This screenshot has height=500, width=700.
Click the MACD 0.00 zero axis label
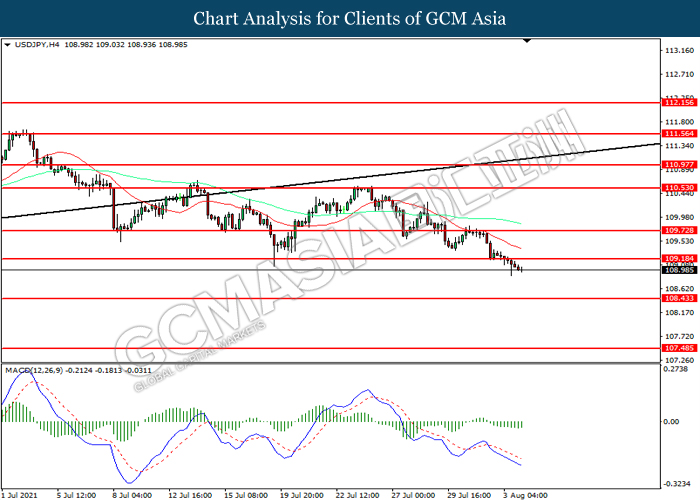coord(674,421)
